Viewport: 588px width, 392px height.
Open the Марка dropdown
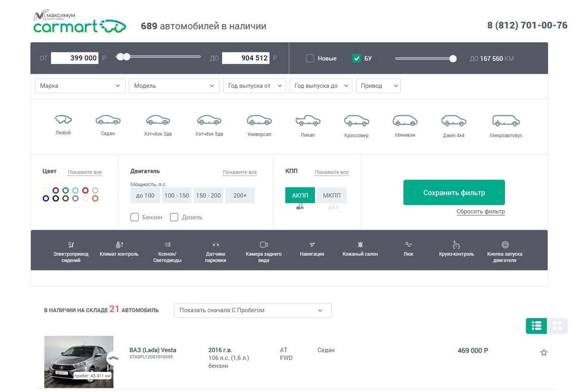tap(80, 86)
